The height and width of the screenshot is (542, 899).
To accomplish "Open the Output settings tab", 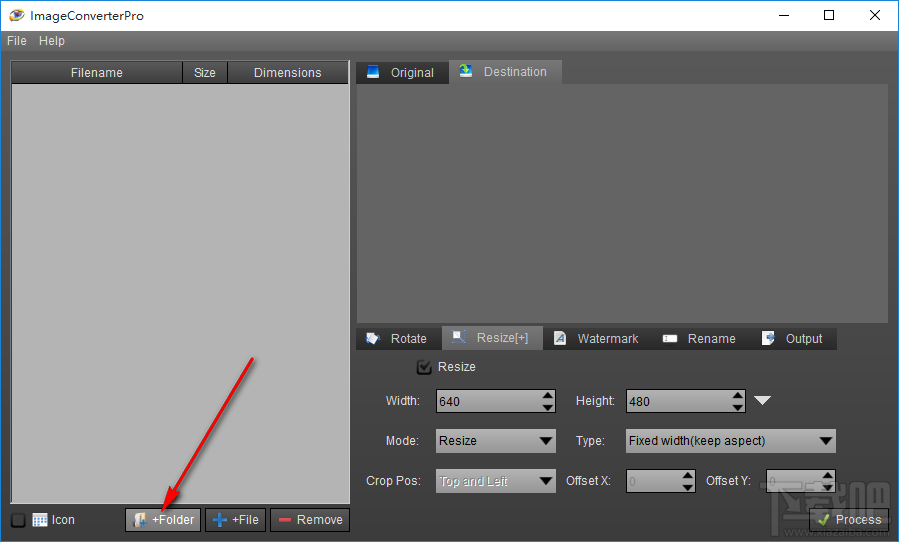I will [794, 338].
